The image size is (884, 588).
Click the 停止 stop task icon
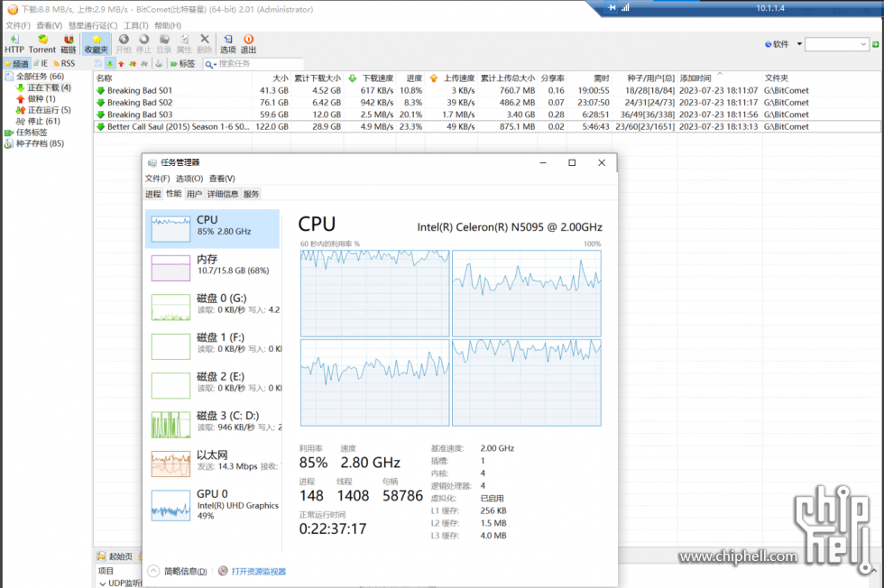(143, 43)
